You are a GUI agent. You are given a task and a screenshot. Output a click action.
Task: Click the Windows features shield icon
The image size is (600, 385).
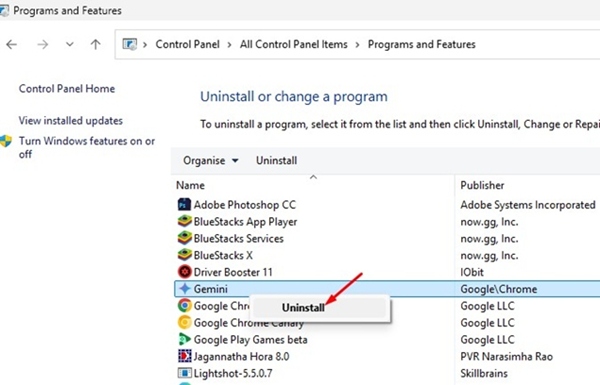tap(6, 141)
